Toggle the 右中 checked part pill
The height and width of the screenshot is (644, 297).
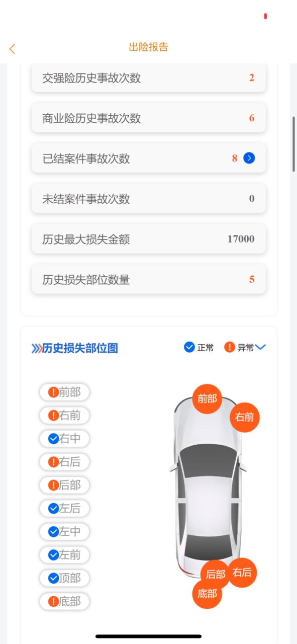click(x=64, y=439)
